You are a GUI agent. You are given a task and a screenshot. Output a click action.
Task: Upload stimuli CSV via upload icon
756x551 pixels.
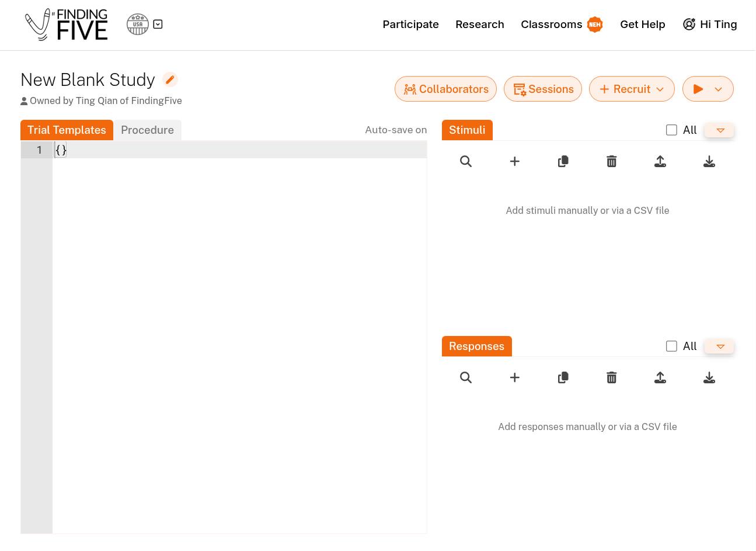point(660,161)
